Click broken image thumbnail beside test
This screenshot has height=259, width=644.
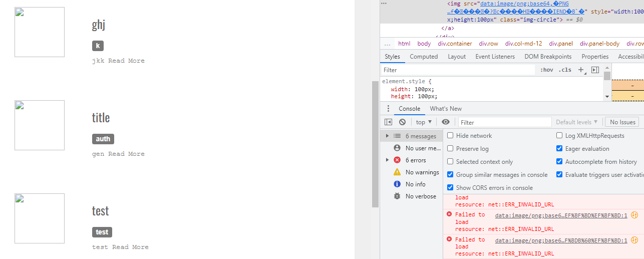coord(40,218)
